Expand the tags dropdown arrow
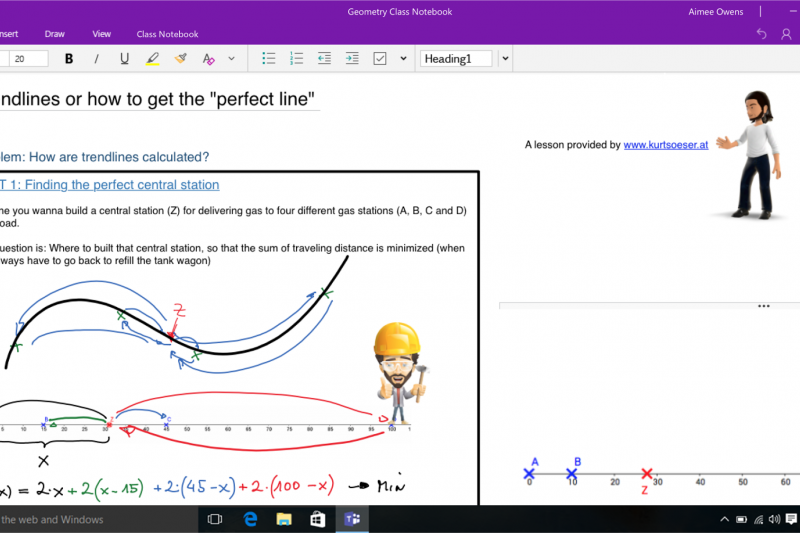The height and width of the screenshot is (533, 800). [403, 58]
